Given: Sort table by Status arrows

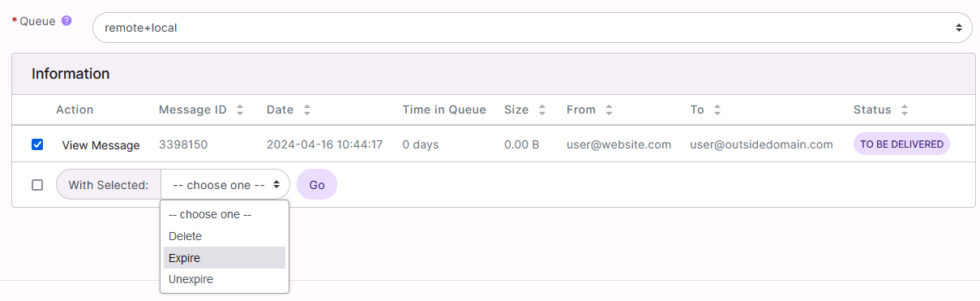Looking at the screenshot, I should point(905,110).
